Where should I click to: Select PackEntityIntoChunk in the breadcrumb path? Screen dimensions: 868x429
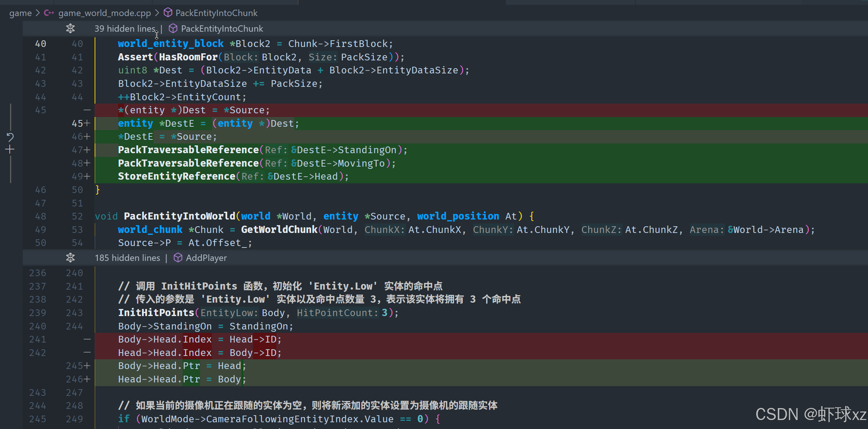(216, 13)
